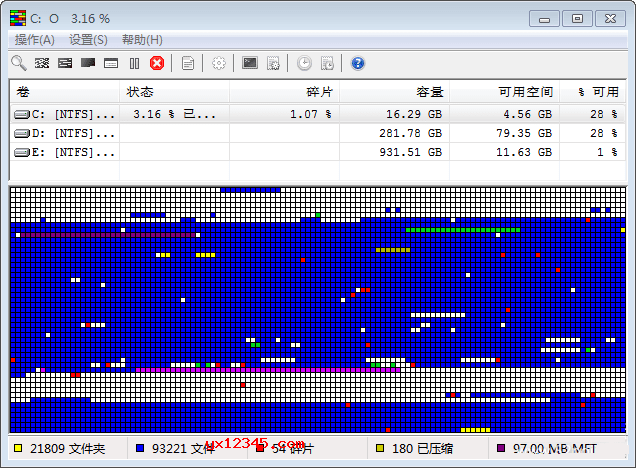
Task: Click the magenta block strip in cluster map
Action: pos(268,370)
